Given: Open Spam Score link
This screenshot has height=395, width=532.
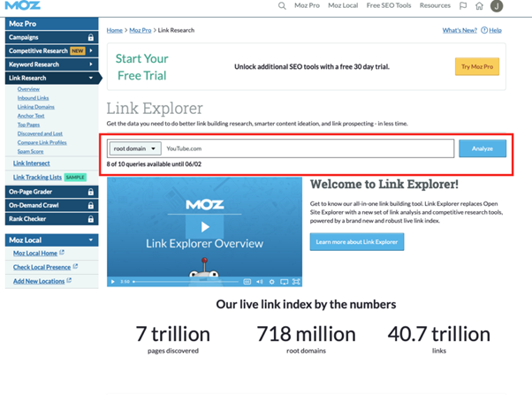Looking at the screenshot, I should click(30, 151).
